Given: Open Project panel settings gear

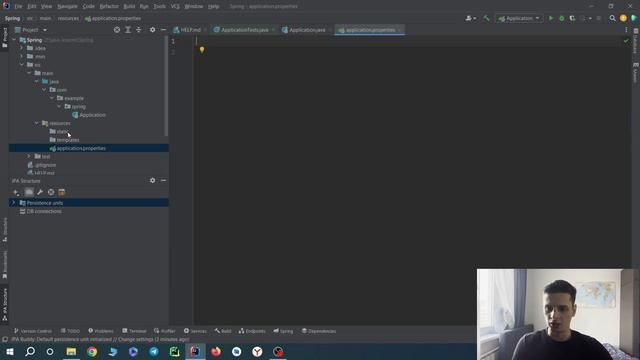Looking at the screenshot, I should point(152,30).
